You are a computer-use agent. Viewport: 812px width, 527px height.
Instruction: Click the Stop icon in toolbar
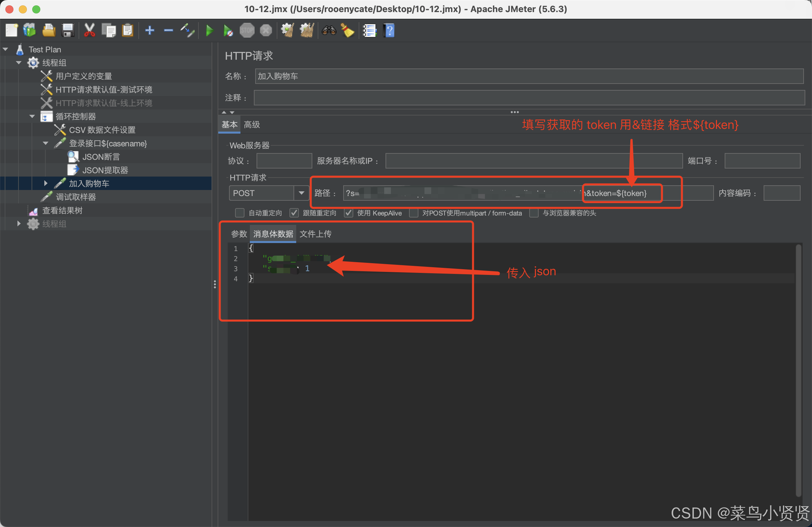tap(247, 31)
